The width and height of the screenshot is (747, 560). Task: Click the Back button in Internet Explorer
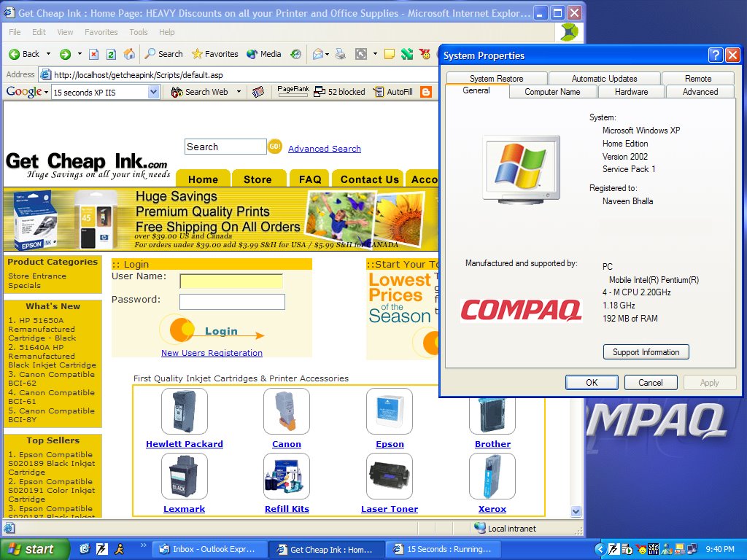pyautogui.click(x=24, y=54)
